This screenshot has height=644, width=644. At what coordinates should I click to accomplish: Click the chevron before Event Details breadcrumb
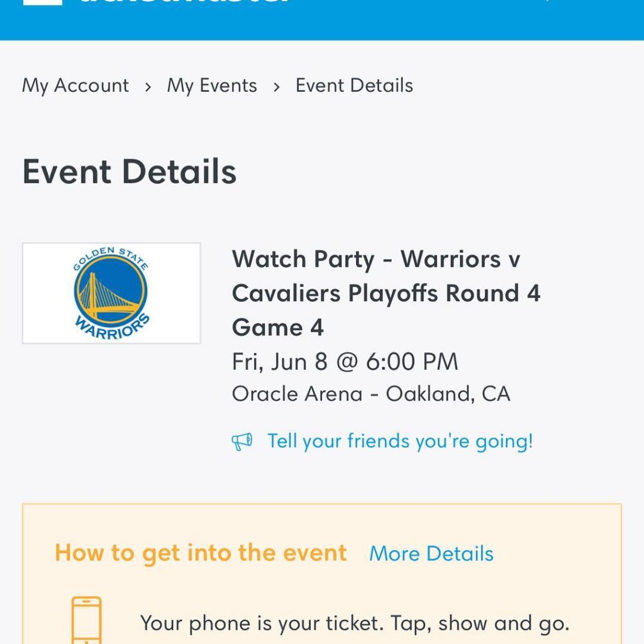(x=276, y=87)
